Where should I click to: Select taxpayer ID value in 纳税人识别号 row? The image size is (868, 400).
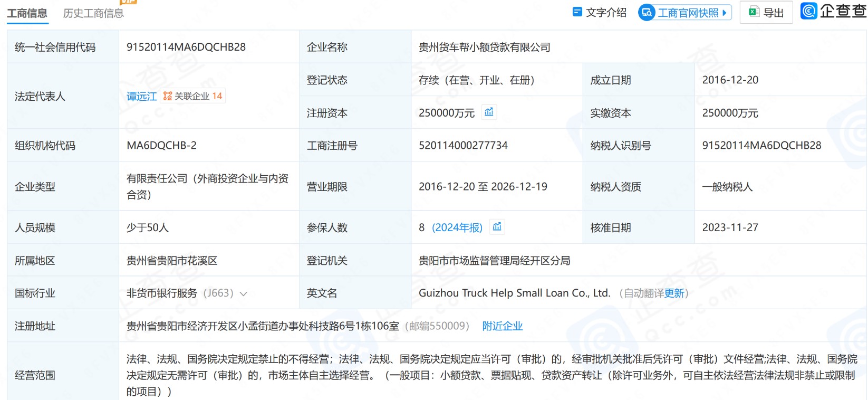tap(761, 145)
